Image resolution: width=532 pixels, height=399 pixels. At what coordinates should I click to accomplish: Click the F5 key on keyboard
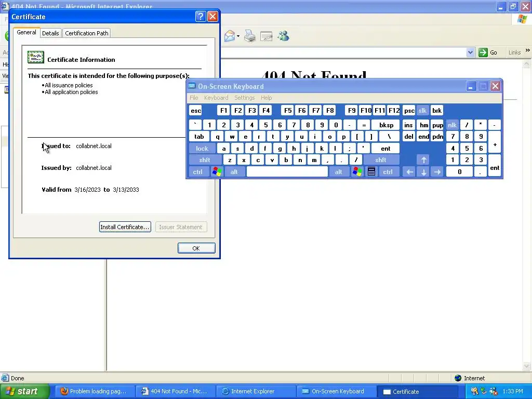point(288,110)
